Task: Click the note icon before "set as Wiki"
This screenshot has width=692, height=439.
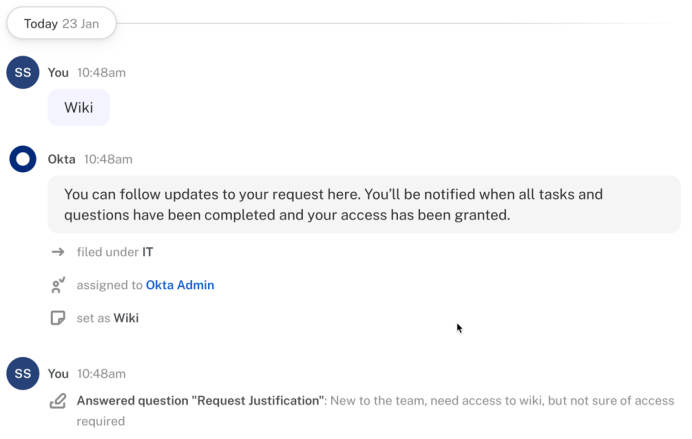Action: click(x=58, y=318)
